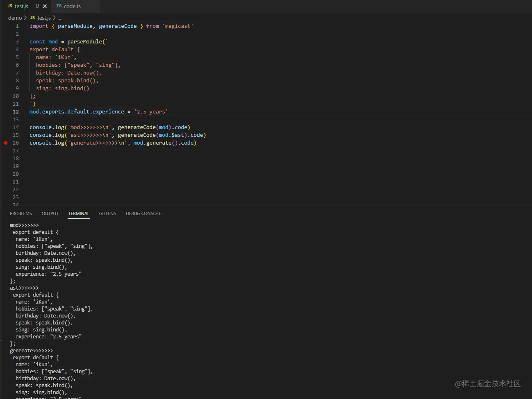The image size is (532, 399).
Task: Open the GITLENS panel tab
Action: tap(107, 213)
